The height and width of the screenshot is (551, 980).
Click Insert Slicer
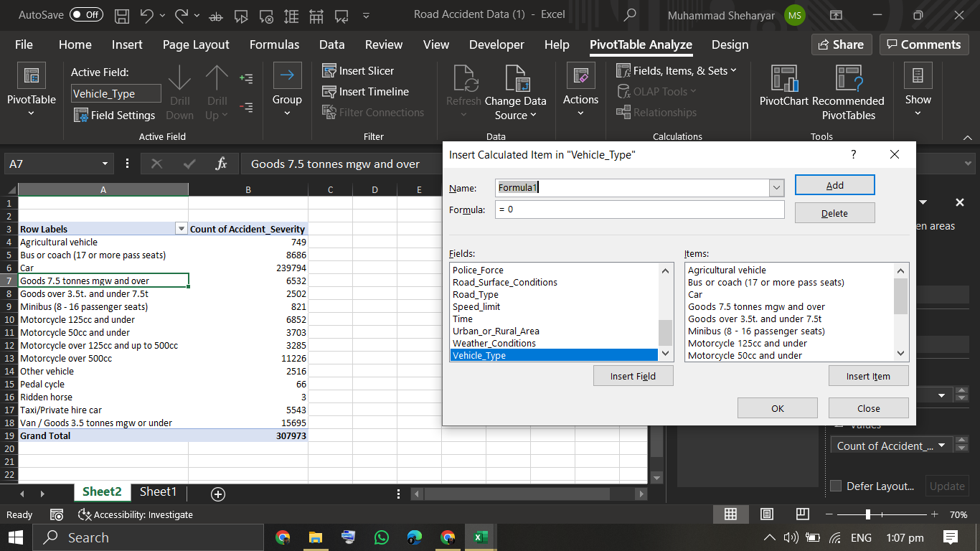coord(358,70)
